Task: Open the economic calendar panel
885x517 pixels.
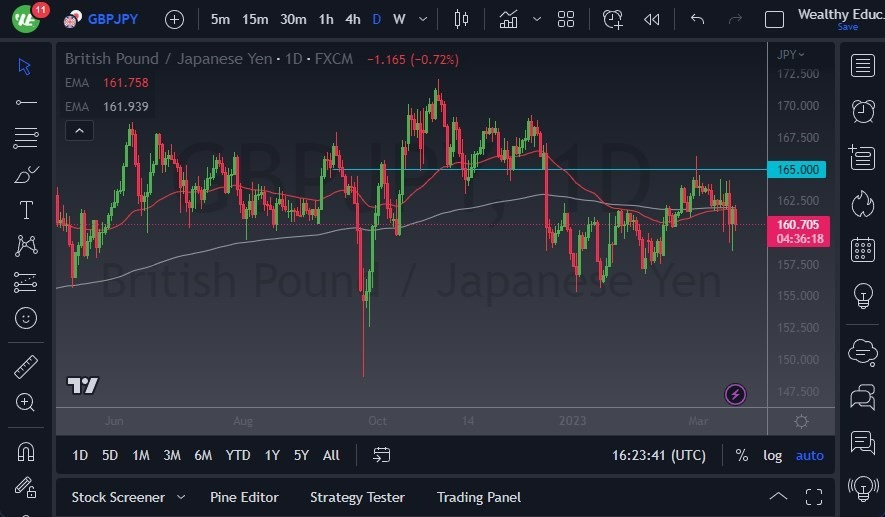Action: coord(862,249)
